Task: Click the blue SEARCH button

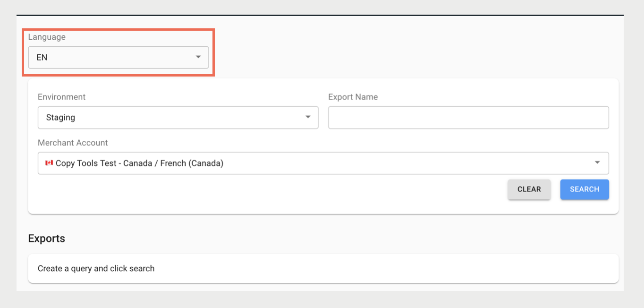Action: click(x=585, y=189)
